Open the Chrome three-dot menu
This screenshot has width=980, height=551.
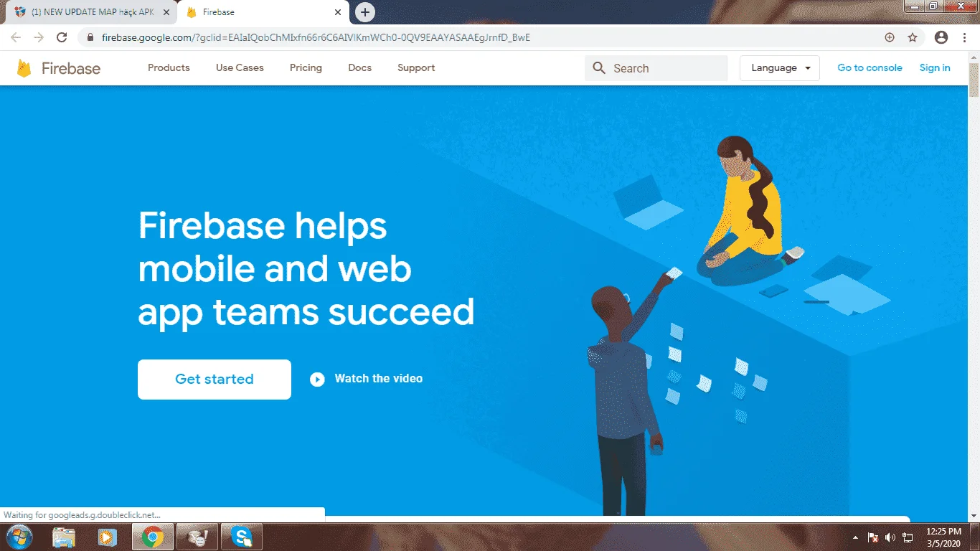click(x=965, y=37)
